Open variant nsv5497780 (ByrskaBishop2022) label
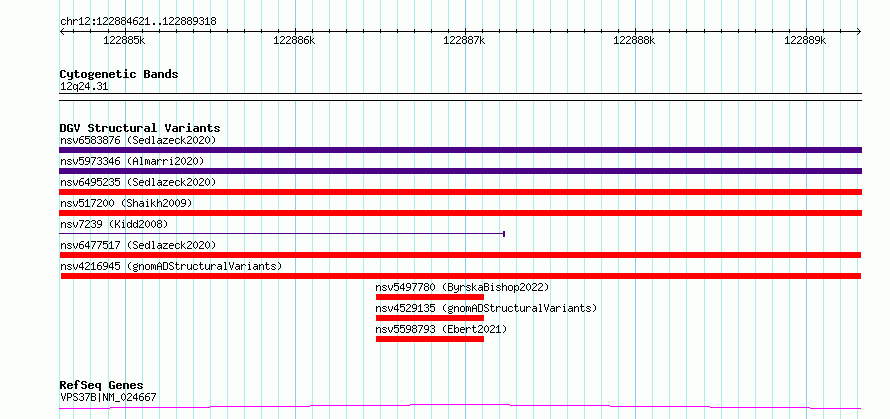 click(x=462, y=287)
